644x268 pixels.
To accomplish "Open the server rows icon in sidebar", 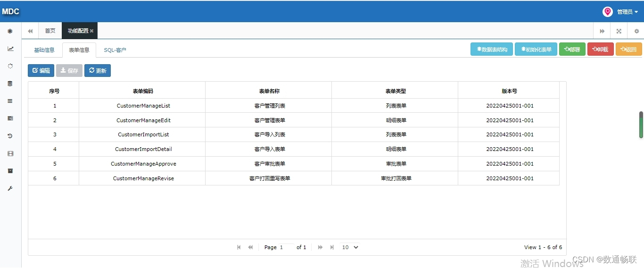I will coord(10,118).
